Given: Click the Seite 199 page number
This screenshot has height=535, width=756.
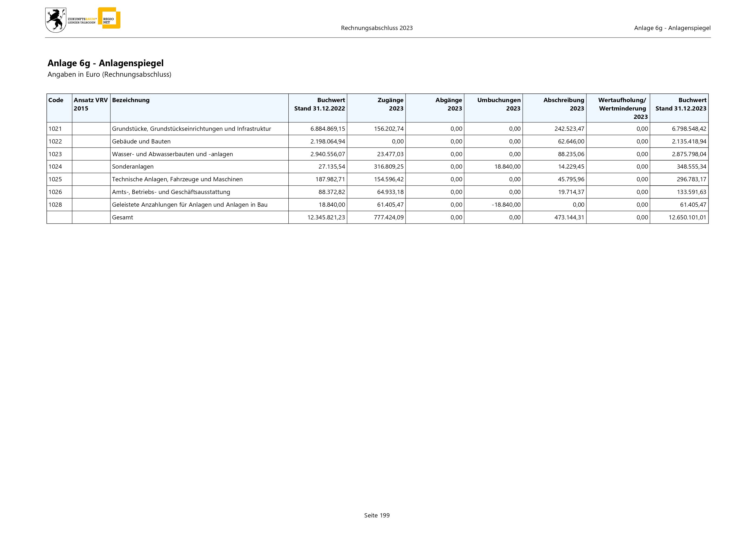Looking at the screenshot, I should click(x=377, y=515).
